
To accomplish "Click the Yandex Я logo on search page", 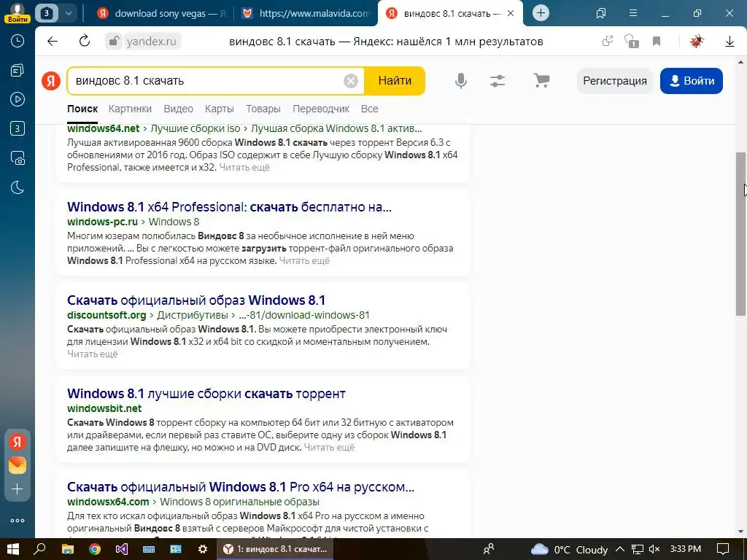I will coord(51,80).
